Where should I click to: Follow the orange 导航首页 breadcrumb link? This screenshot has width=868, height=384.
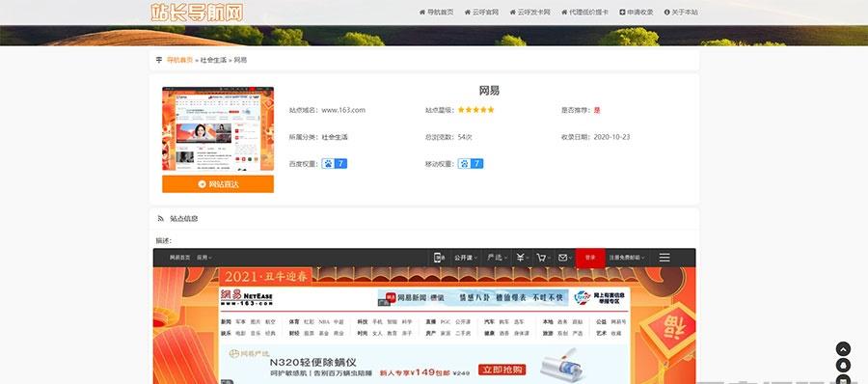(179, 60)
